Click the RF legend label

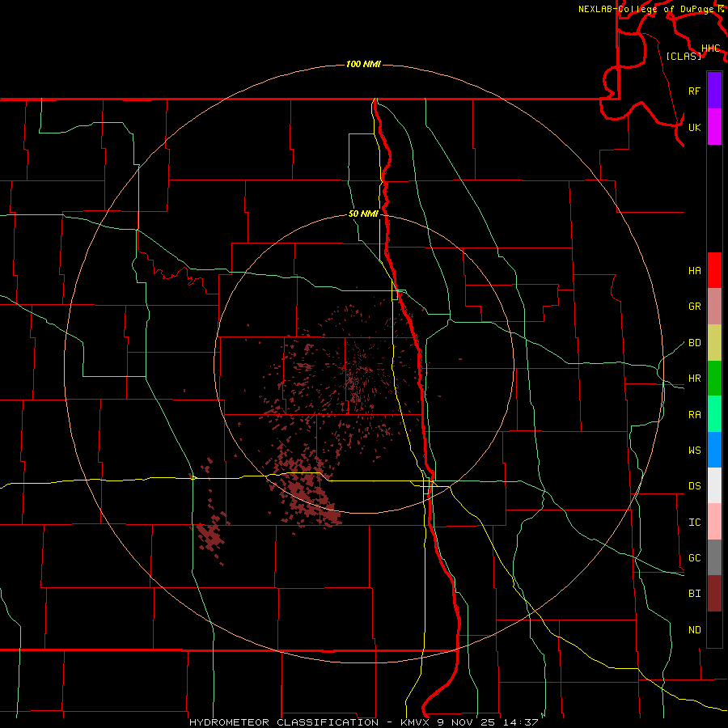pyautogui.click(x=694, y=91)
